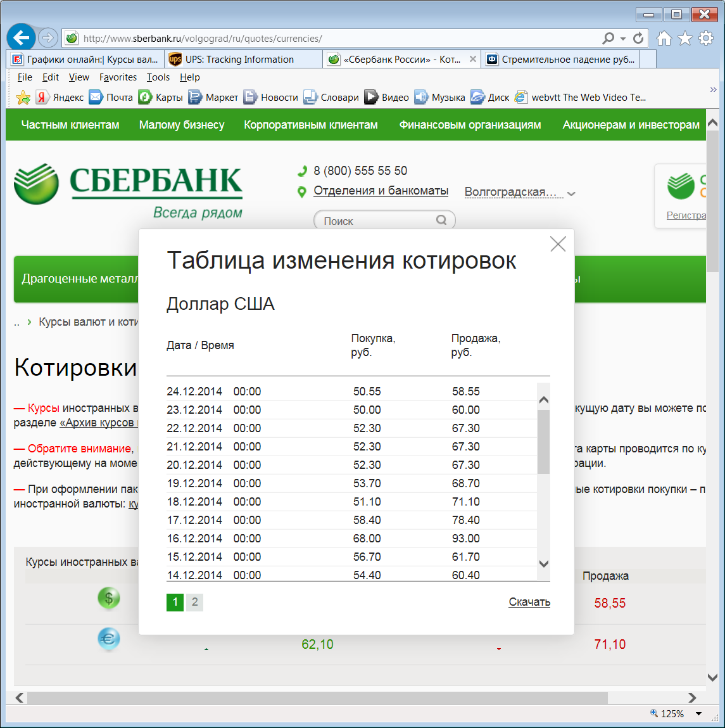Open Диск bookmark
Screen dimensions: 725x728
[x=490, y=98]
